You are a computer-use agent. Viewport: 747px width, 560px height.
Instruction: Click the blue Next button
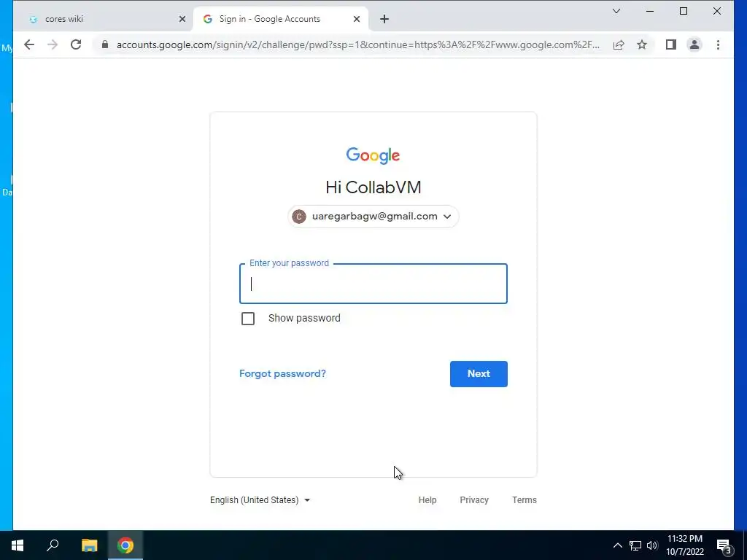pos(479,374)
